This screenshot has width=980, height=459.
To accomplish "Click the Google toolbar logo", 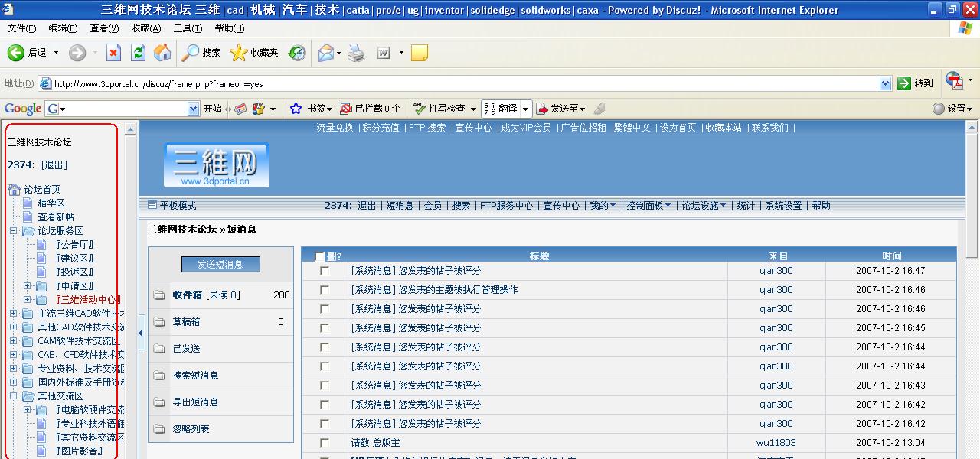I will pos(23,109).
